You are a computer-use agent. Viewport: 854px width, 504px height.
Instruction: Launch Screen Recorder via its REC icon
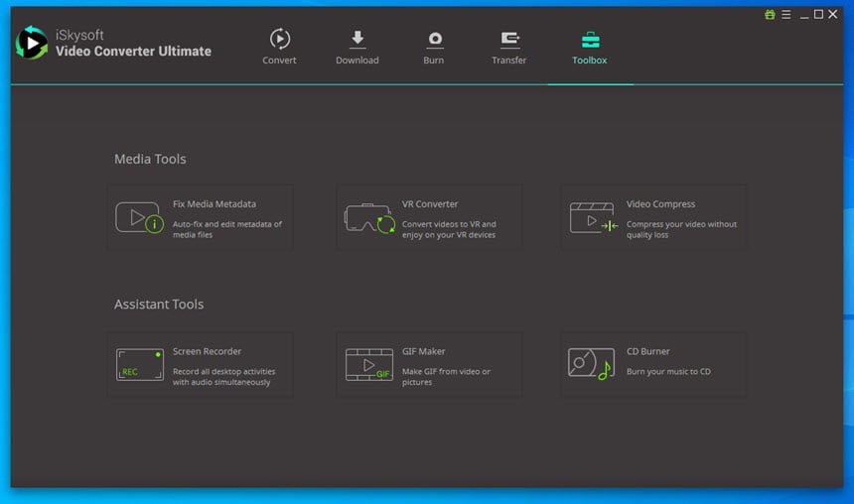point(139,364)
